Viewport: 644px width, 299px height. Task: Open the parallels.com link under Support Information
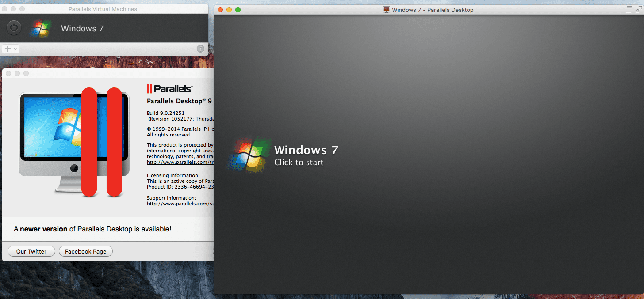pos(180,204)
